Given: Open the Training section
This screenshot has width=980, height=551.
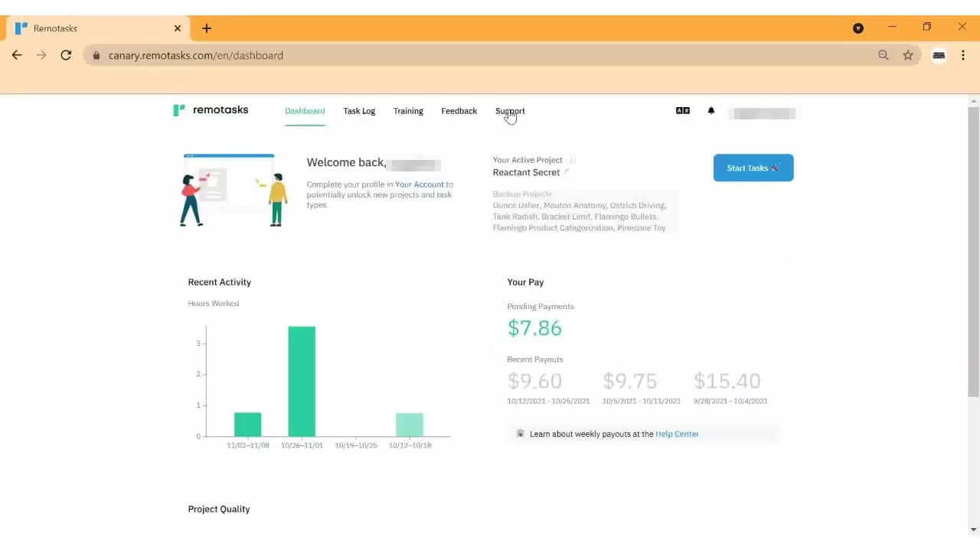Looking at the screenshot, I should click(408, 110).
